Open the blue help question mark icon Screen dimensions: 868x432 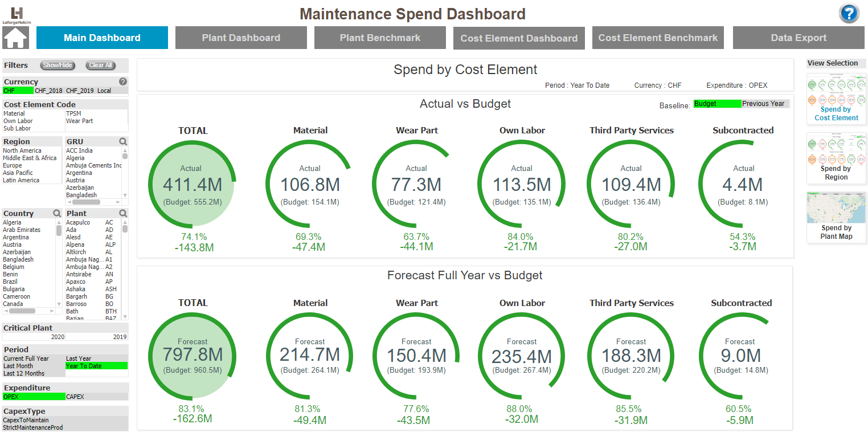pyautogui.click(x=849, y=13)
